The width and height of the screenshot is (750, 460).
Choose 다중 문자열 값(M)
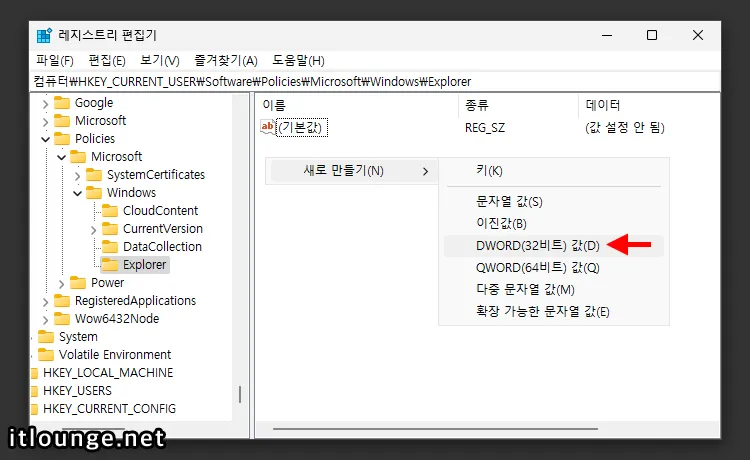[x=554, y=290]
